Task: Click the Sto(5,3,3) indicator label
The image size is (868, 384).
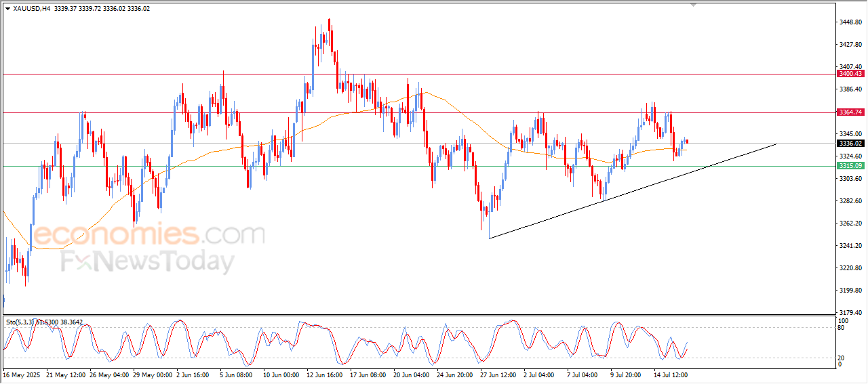Action: coord(20,322)
